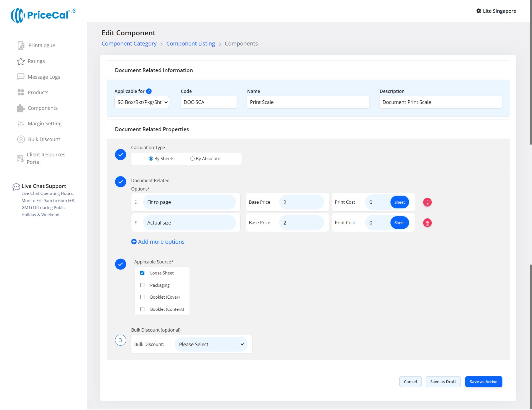Viewport: 532px width, 410px height.
Task: Uncheck the Loose Sheet checkbox
Action: 143,273
